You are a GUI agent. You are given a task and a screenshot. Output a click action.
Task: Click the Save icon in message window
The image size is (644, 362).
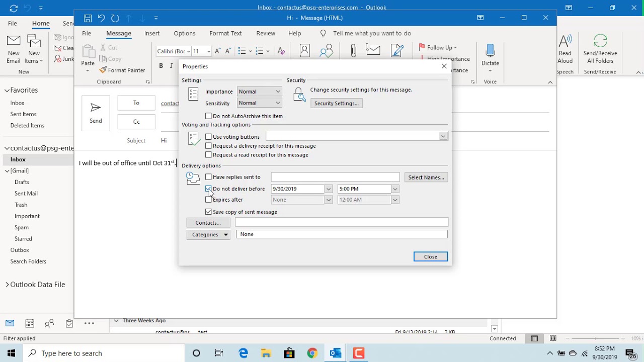88,18
